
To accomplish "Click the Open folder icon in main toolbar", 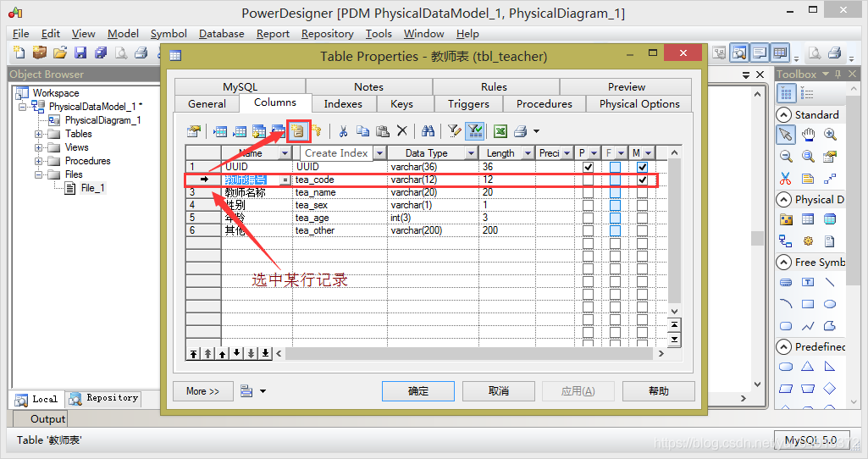I will click(x=60, y=53).
